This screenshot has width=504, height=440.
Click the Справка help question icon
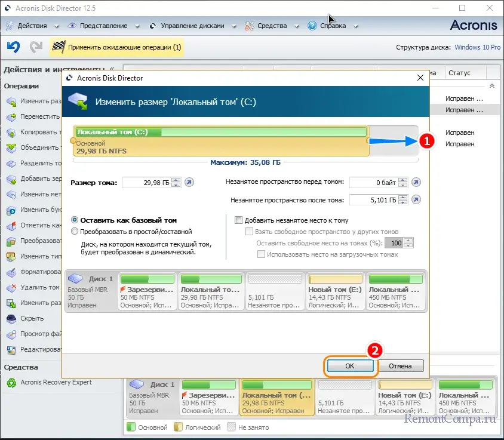coord(312,26)
